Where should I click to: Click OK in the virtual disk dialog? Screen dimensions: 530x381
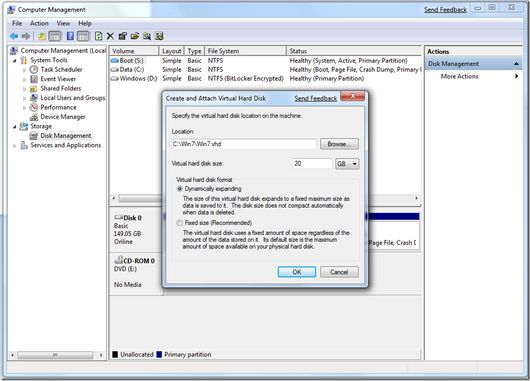click(x=297, y=272)
